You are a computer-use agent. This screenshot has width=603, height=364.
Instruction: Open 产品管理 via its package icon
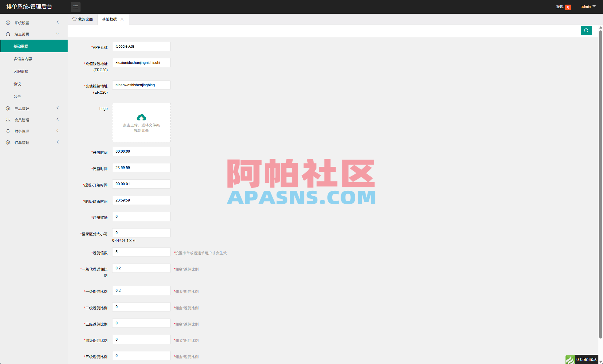coord(8,108)
